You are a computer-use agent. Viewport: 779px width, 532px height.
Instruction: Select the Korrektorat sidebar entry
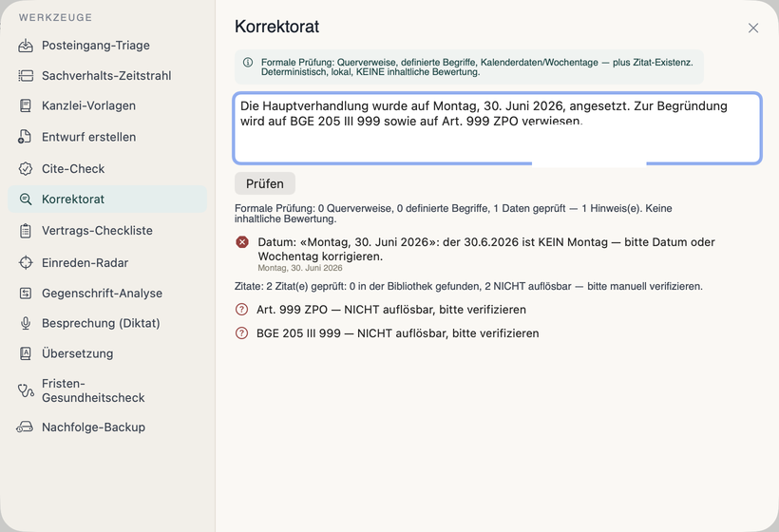click(107, 199)
